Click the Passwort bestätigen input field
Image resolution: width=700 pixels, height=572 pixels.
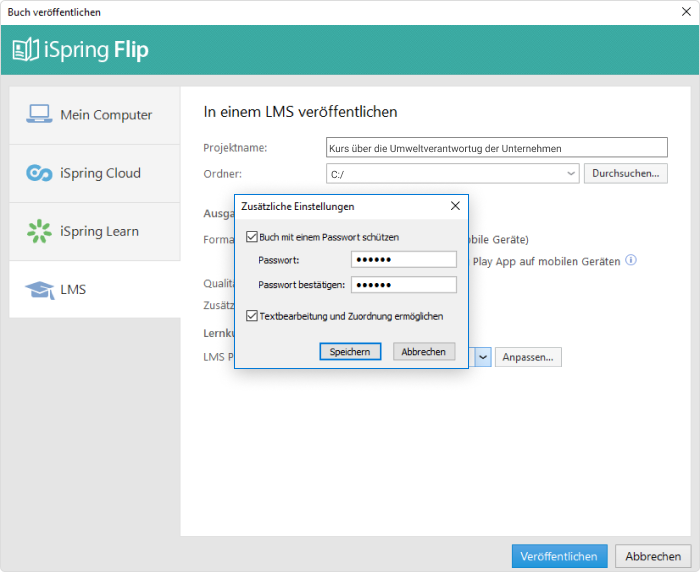[404, 284]
